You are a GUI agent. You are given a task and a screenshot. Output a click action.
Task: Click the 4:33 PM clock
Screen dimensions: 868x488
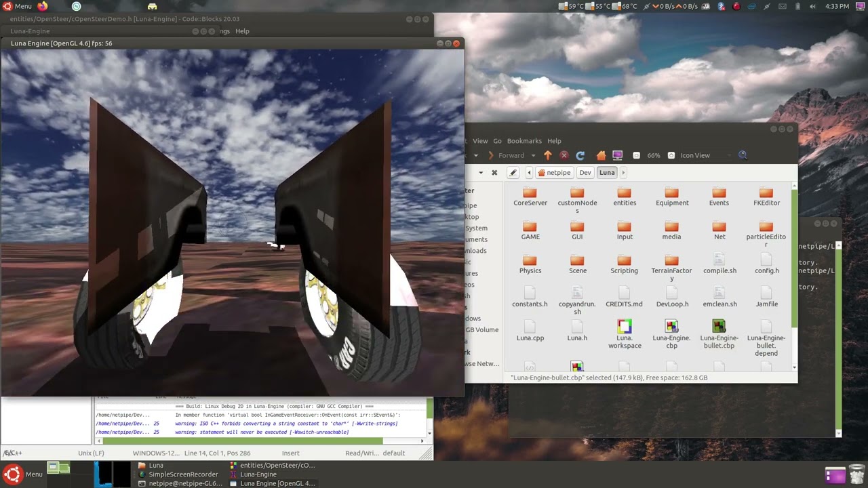coord(837,6)
